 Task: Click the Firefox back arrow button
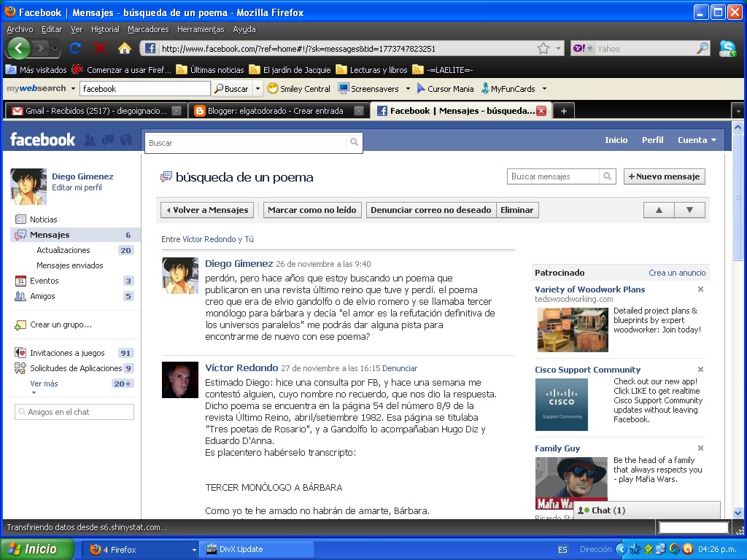pos(18,48)
